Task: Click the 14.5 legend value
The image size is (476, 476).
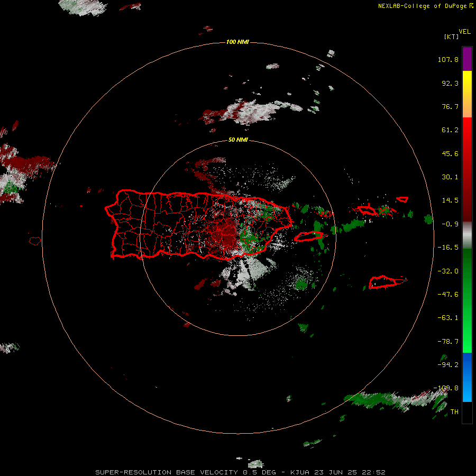Action: pyautogui.click(x=450, y=200)
